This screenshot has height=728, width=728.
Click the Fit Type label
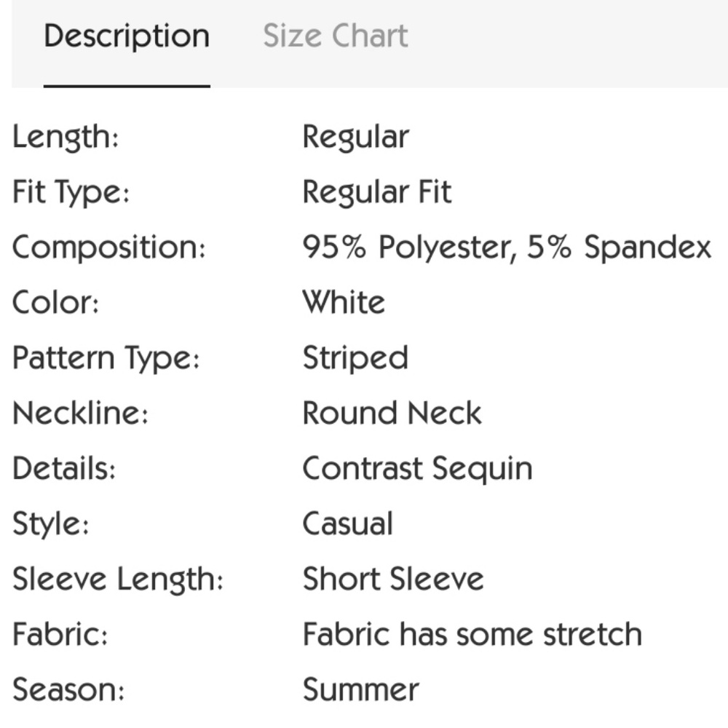pyautogui.click(x=71, y=193)
